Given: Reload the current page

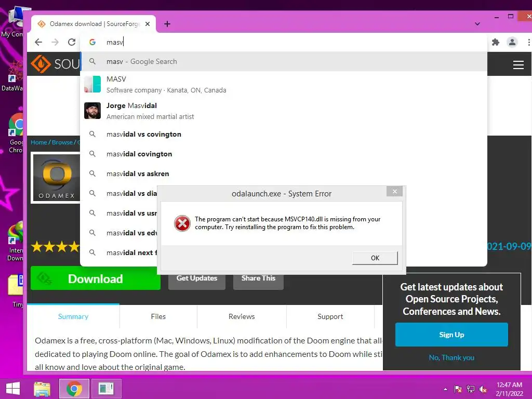Looking at the screenshot, I should 72,42.
